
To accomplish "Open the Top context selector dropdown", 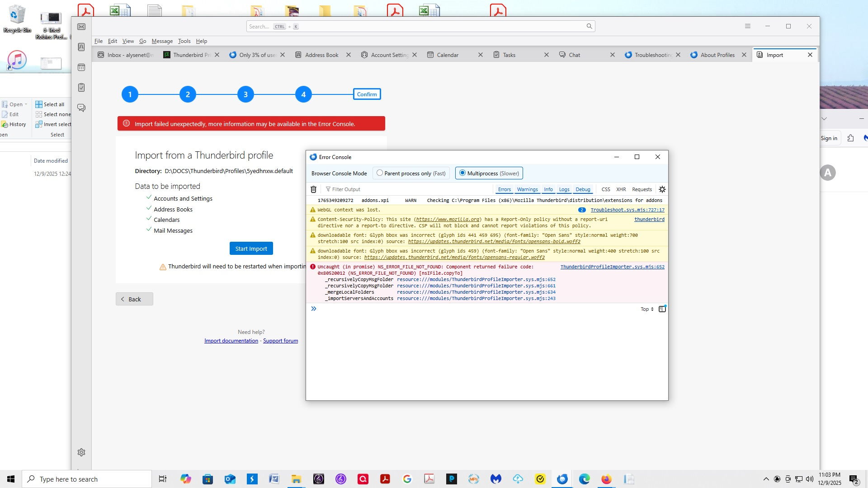I will [x=647, y=309].
